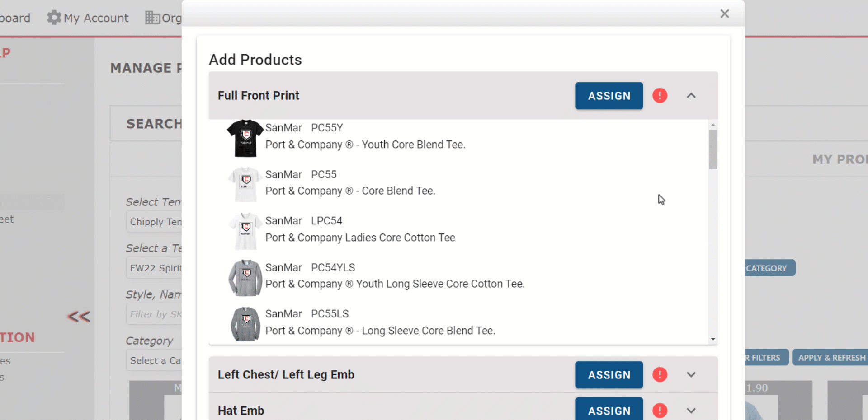Click the red warning icon for Full Front Print
The image size is (868, 420).
tap(660, 95)
